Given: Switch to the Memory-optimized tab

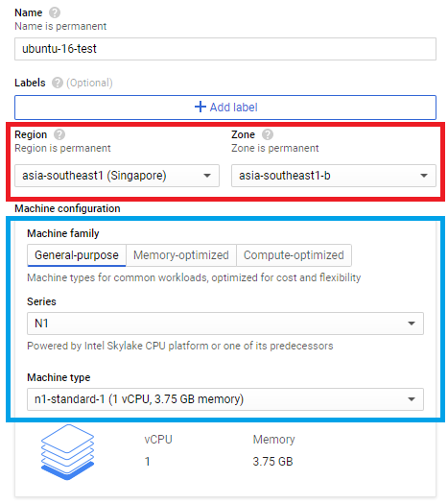Looking at the screenshot, I should (x=181, y=255).
